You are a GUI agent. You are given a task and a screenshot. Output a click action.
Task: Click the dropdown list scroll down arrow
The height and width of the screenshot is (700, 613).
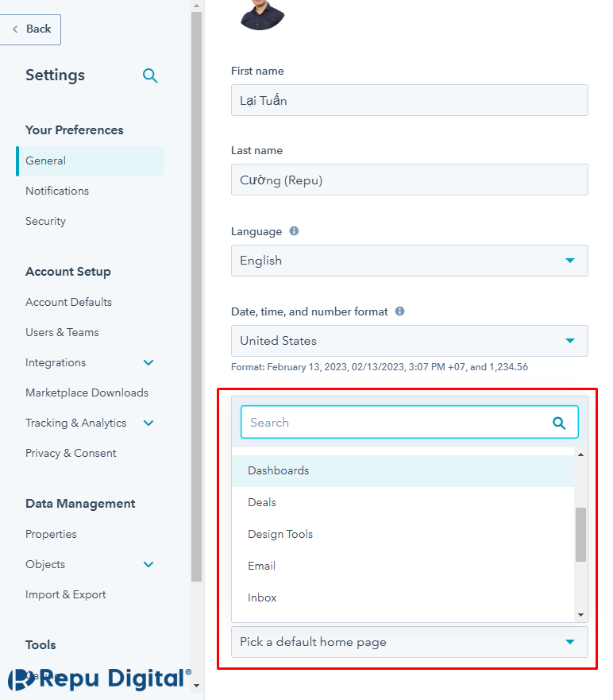point(580,615)
